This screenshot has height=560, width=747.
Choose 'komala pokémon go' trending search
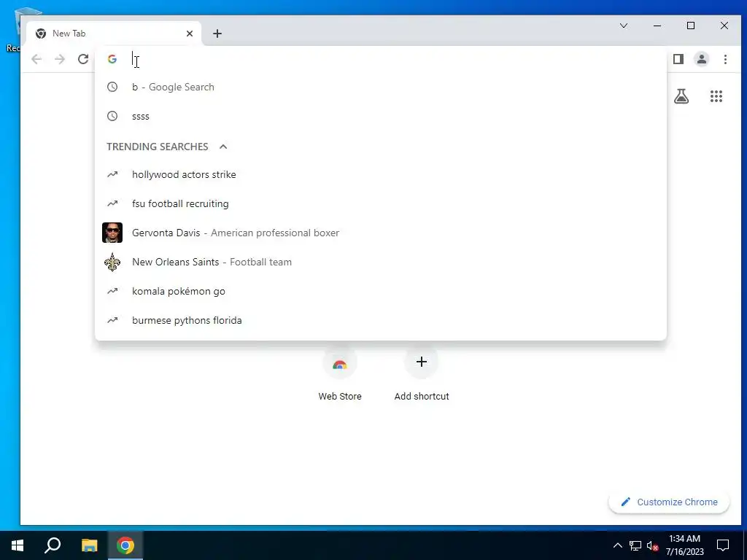(381, 292)
